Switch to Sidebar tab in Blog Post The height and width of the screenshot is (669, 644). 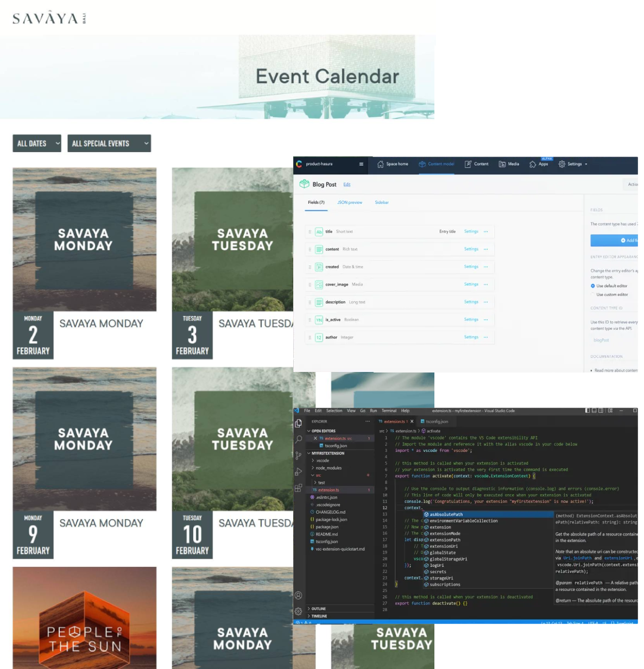click(382, 203)
